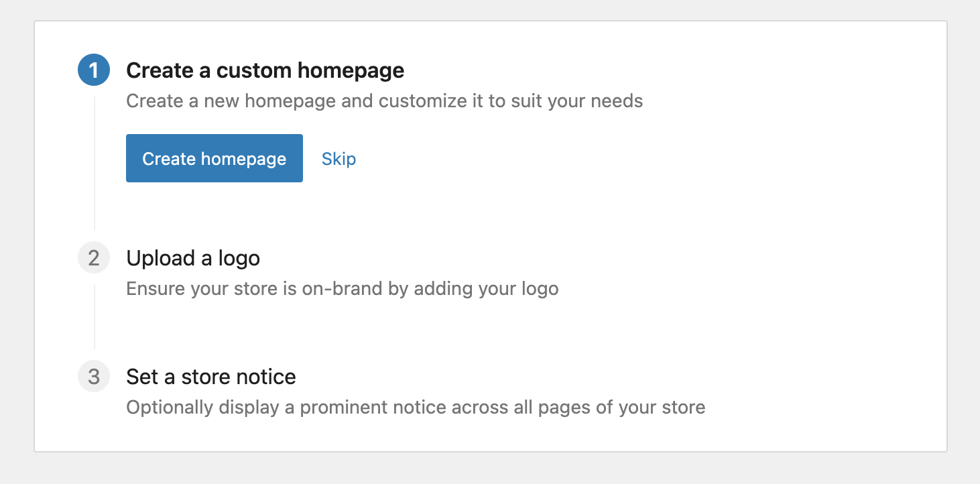Image resolution: width=980 pixels, height=484 pixels.
Task: Click empty white space inside the setup card
Action: (x=737, y=201)
